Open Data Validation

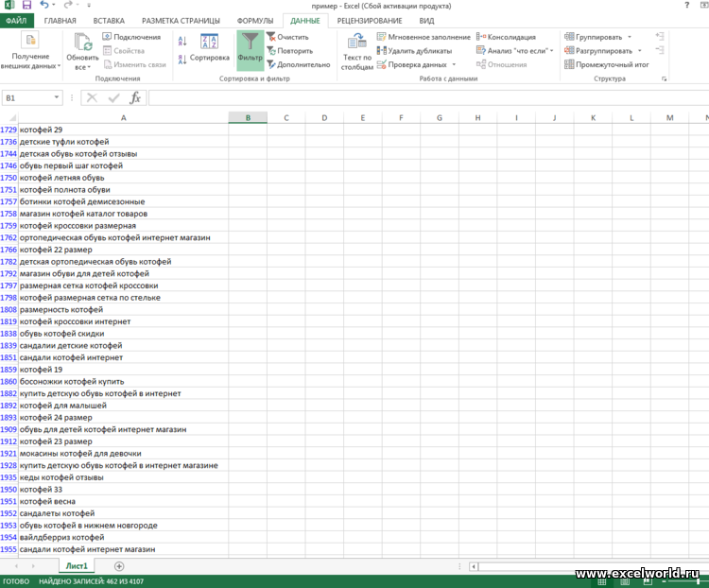[x=412, y=64]
